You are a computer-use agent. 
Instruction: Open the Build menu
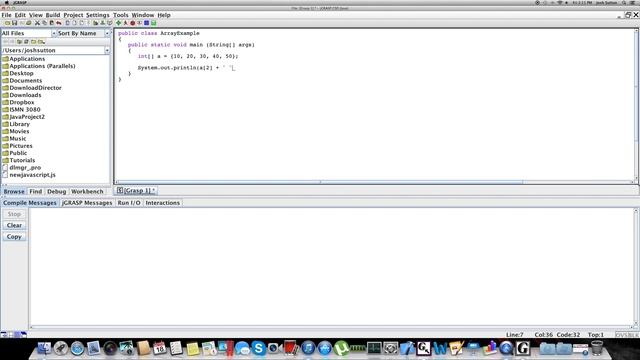click(53, 15)
